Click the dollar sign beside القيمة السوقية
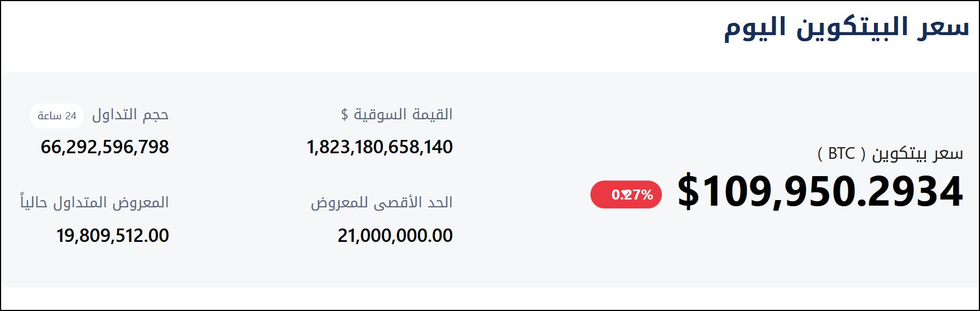 (x=344, y=115)
